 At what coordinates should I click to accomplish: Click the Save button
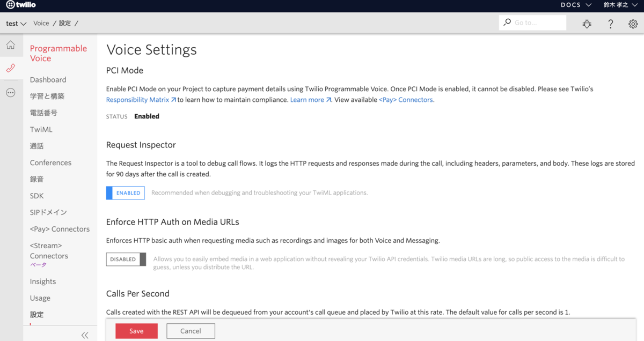click(x=136, y=331)
